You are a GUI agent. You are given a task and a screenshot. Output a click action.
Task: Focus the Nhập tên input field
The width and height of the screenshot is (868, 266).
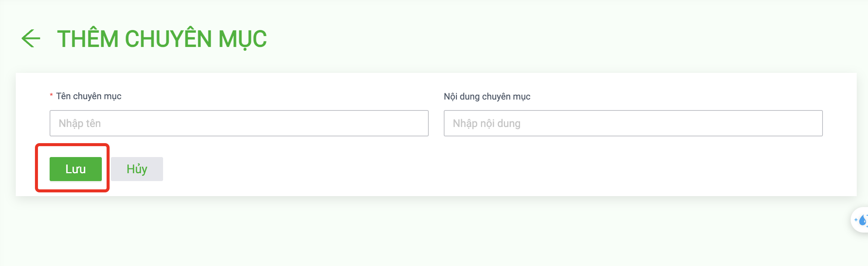[x=239, y=123]
